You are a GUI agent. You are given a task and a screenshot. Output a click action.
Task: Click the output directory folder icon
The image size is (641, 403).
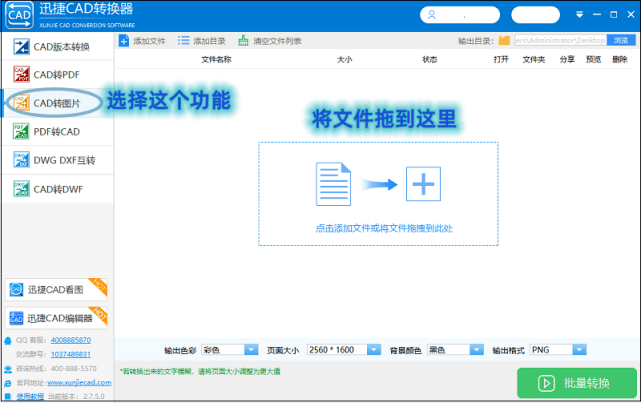pyautogui.click(x=504, y=40)
